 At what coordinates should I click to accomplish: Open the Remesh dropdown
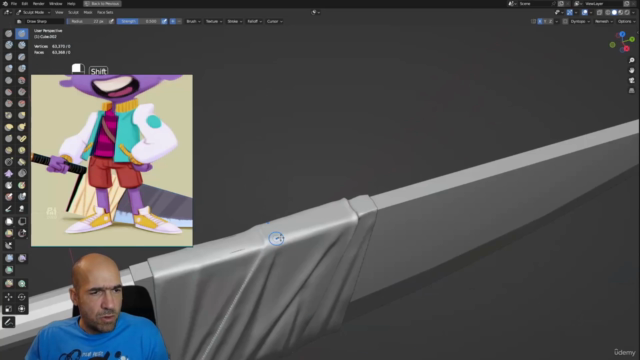pyautogui.click(x=604, y=21)
